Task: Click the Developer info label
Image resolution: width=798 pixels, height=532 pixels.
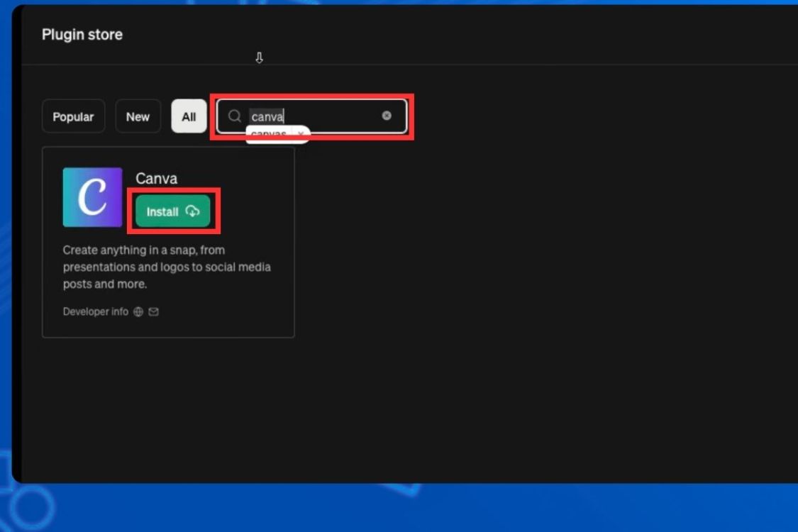Action: (95, 312)
